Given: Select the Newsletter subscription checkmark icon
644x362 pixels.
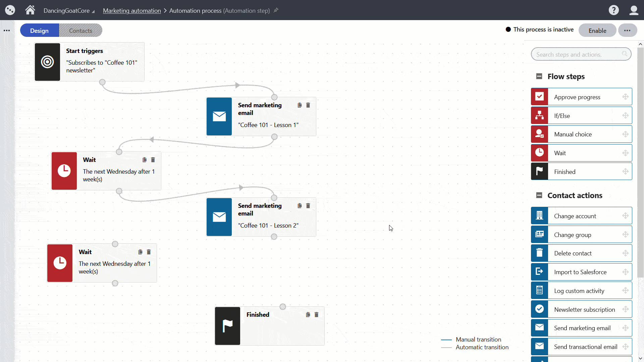Looking at the screenshot, I should pyautogui.click(x=540, y=309).
